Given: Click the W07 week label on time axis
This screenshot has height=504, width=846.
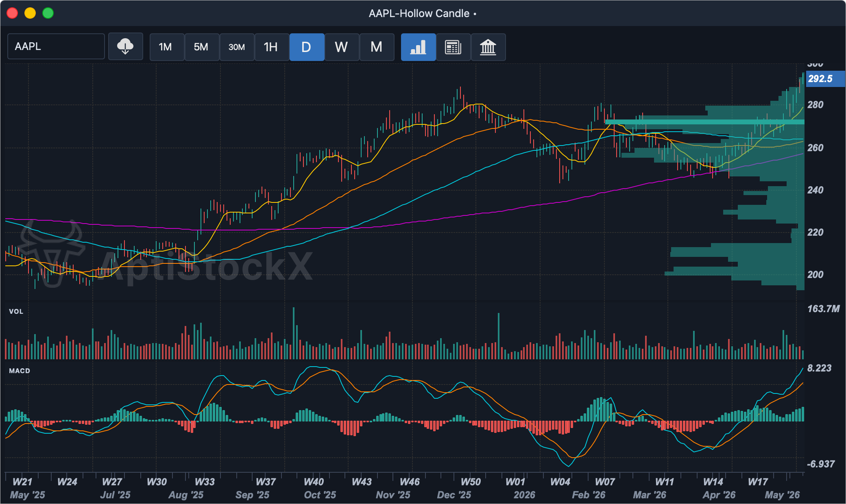Looking at the screenshot, I should click(x=605, y=482).
